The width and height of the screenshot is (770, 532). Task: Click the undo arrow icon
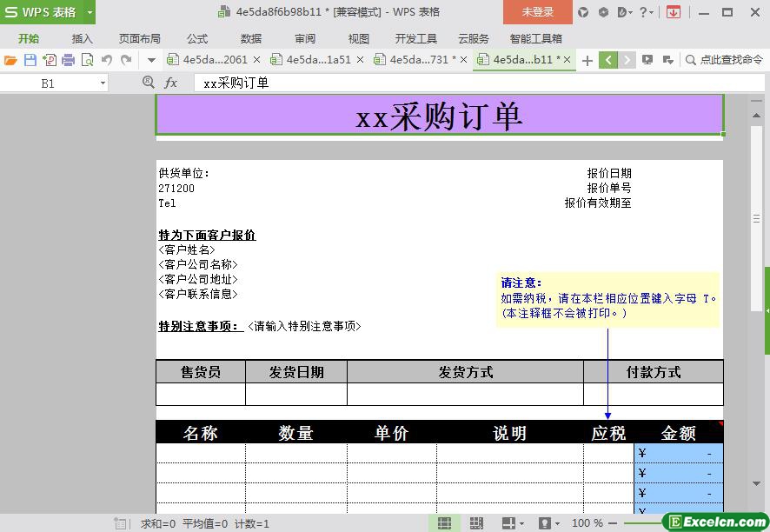[107, 60]
